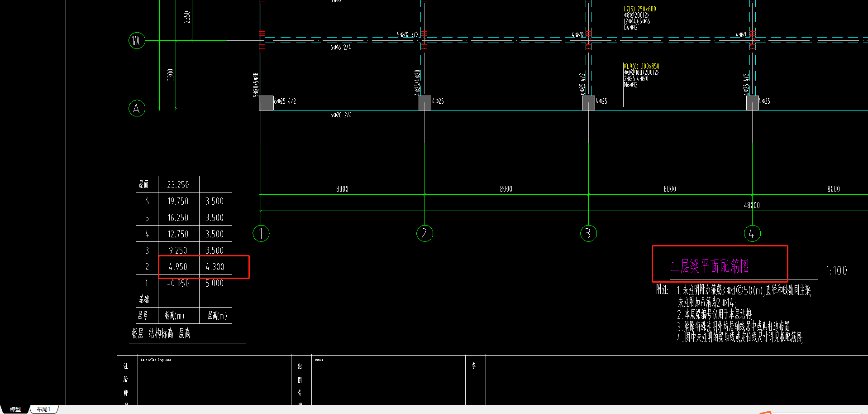This screenshot has height=414, width=868.
Task: Select the table caption 楼层 结构标高 层高
Action: point(161,334)
